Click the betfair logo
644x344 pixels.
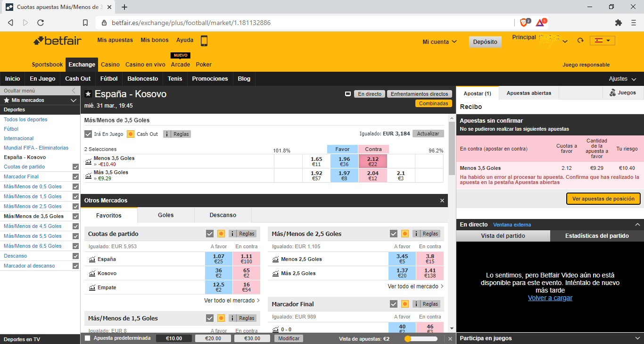pos(58,41)
